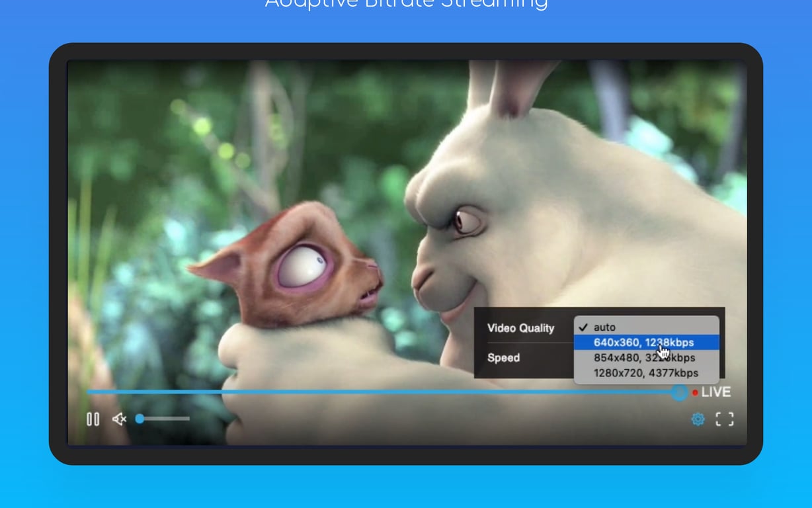Open the settings gear menu
The width and height of the screenshot is (812, 508).
[698, 419]
